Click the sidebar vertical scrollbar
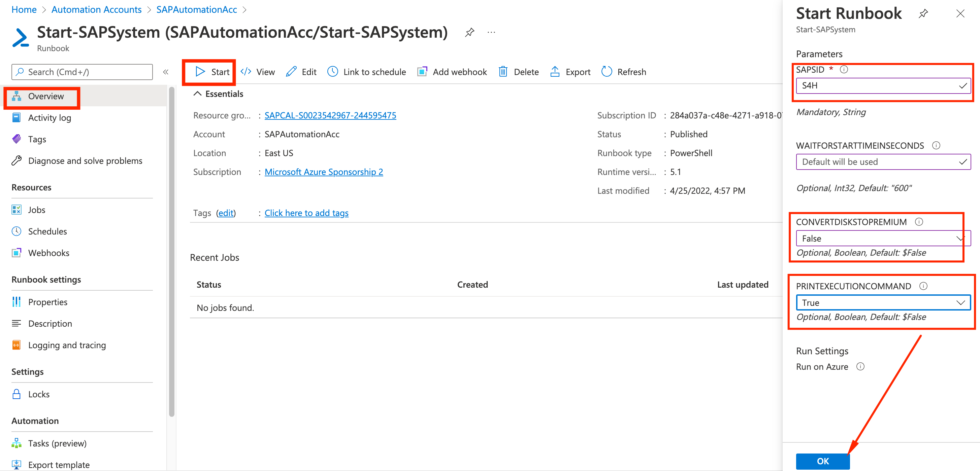 tap(171, 251)
